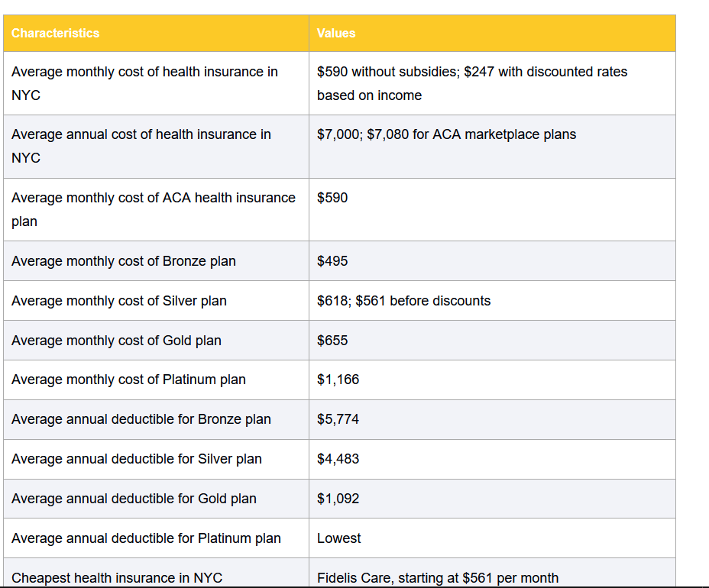Click the Fidelis Care cheapest insurance value
The width and height of the screenshot is (709, 588).
(x=437, y=577)
